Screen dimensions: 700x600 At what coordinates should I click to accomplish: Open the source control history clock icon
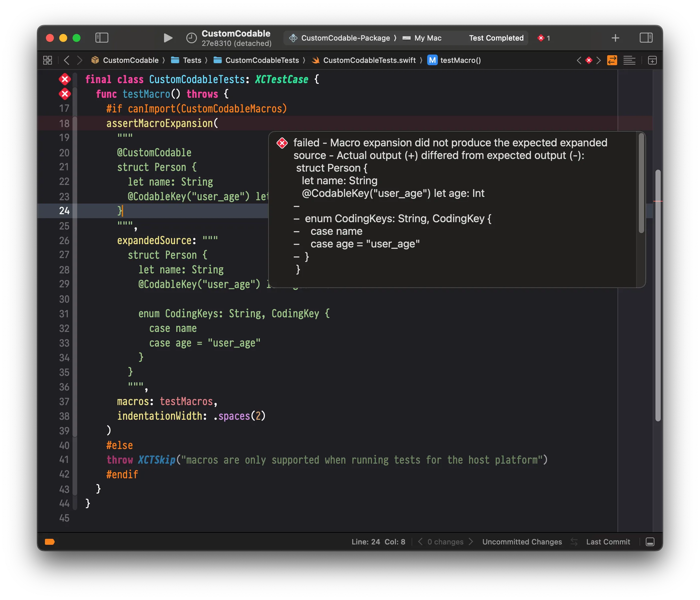191,38
